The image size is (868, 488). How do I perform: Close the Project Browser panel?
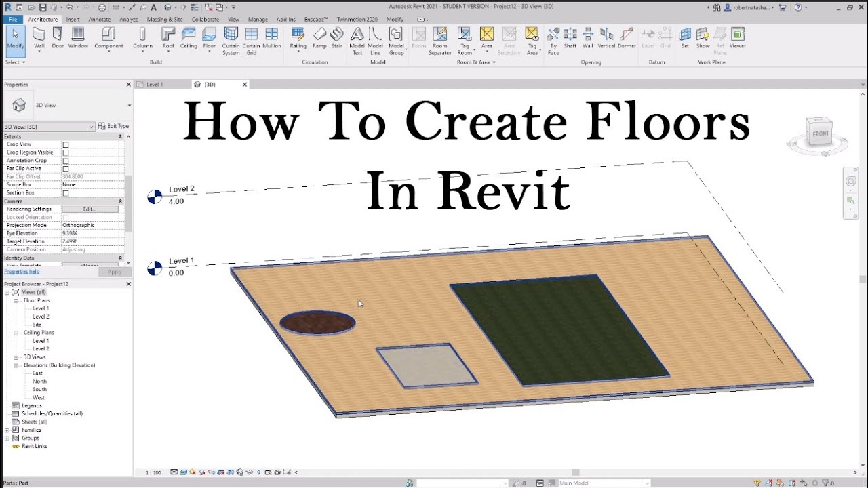tap(129, 284)
